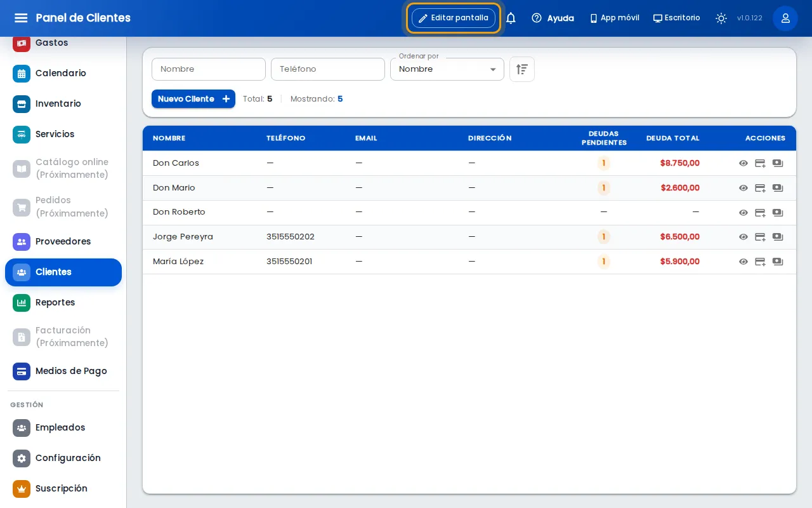
Task: Click Jorge Pereyra's phone 3515550202
Action: [x=291, y=237]
